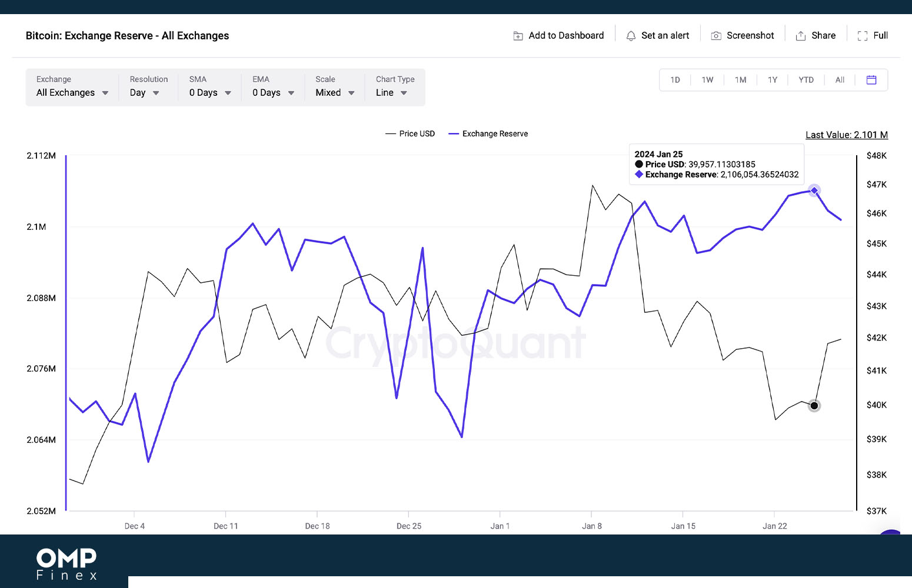Select the YTD time range
Image resolution: width=912 pixels, height=588 pixels.
[806, 80]
